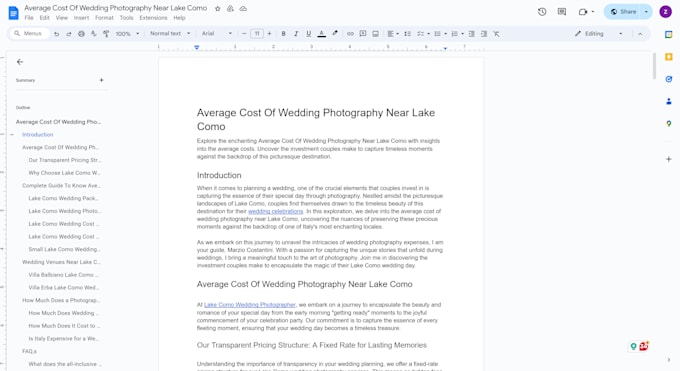Open the numbered list options
Viewport: 680px width, 371px height.
point(457,33)
